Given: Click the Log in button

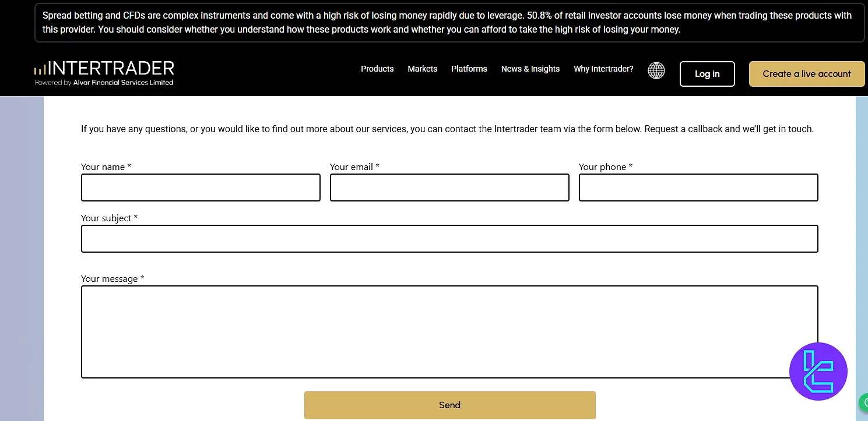Looking at the screenshot, I should click(707, 74).
